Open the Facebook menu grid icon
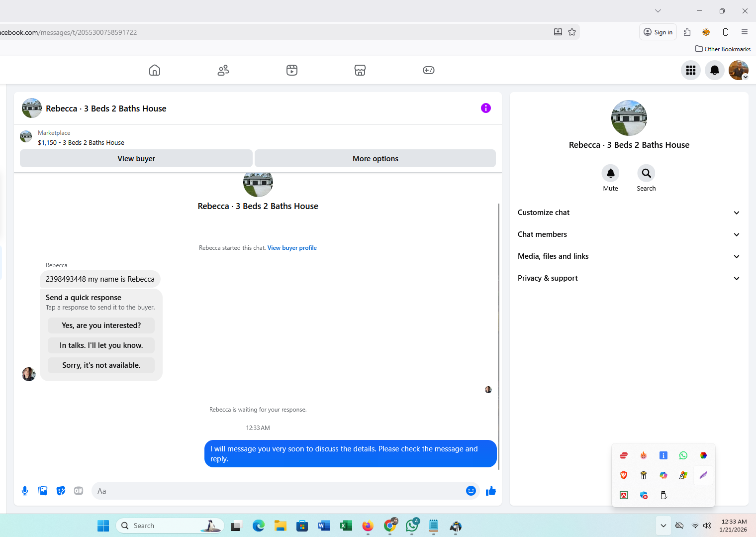Screen dimensions: 756x537 tap(691, 70)
